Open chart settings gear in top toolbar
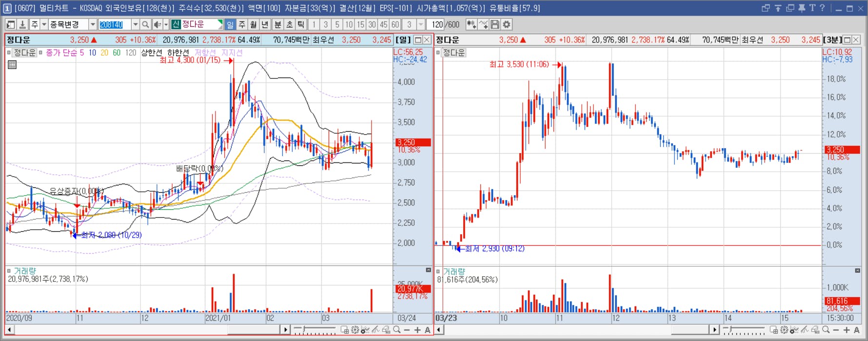Screen dimensions: 868x341 [x=507, y=24]
